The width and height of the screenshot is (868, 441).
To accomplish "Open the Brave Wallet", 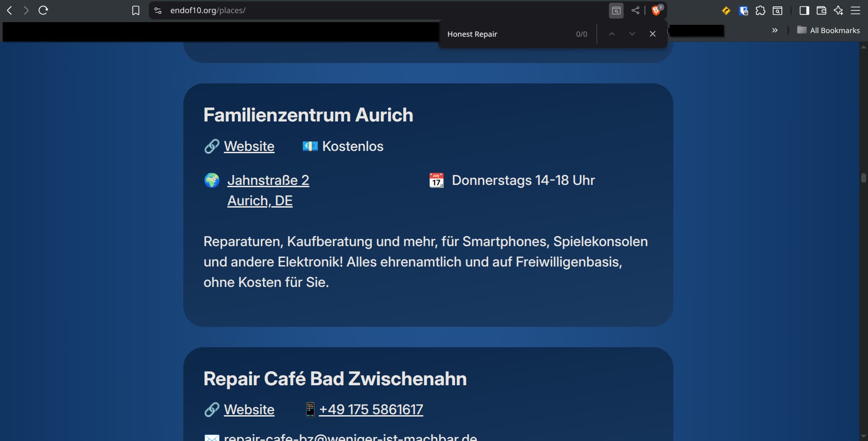I will 821,10.
